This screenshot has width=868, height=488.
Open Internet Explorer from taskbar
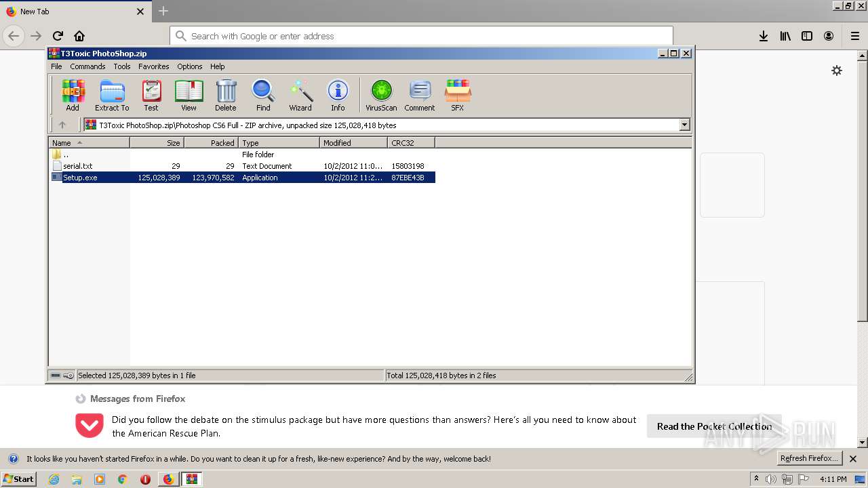pos(54,479)
